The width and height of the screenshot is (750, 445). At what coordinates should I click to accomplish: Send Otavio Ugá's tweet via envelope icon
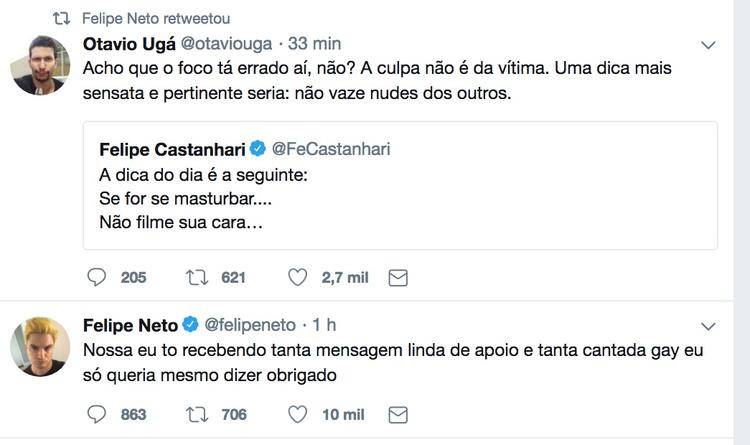397,277
